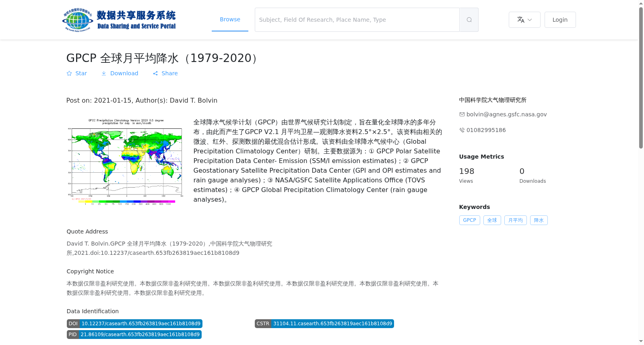Click the email envelope icon
Image resolution: width=644 pixels, height=345 pixels.
[462, 114]
